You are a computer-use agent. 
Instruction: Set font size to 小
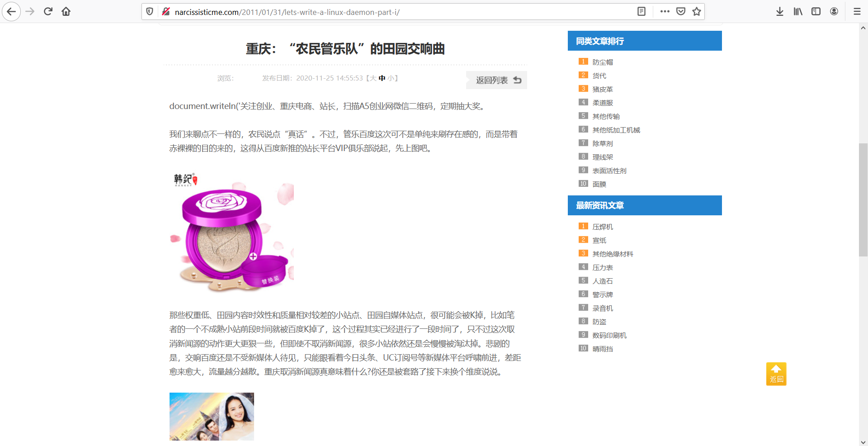(x=391, y=78)
